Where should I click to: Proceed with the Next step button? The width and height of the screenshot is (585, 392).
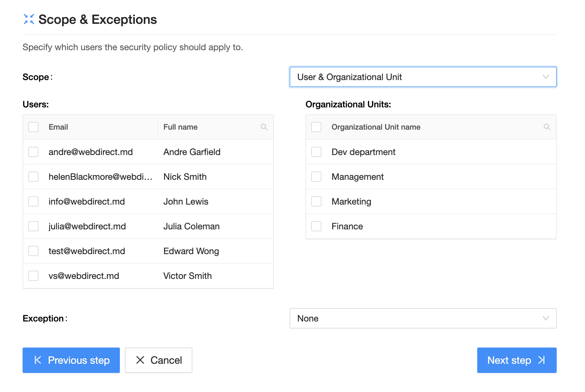tap(517, 360)
